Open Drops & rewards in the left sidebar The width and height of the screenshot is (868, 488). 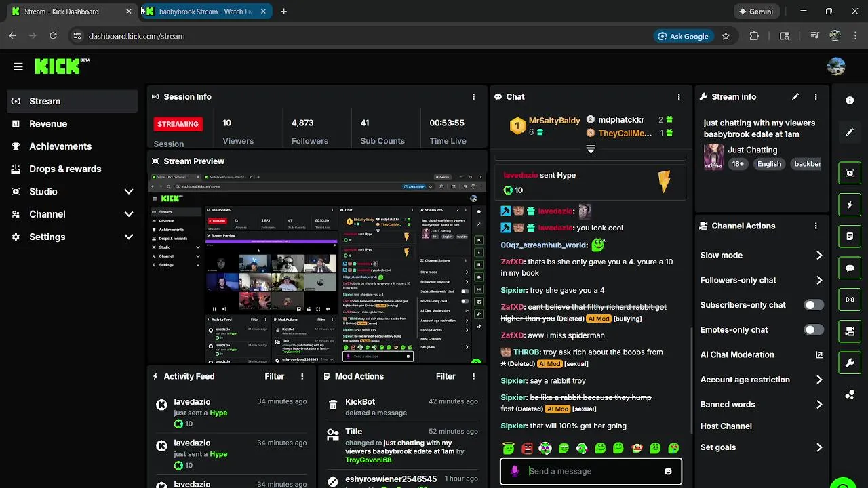click(x=73, y=169)
